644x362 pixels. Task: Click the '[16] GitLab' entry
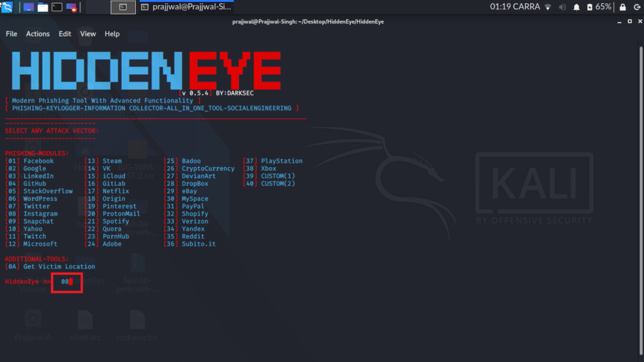(x=105, y=184)
